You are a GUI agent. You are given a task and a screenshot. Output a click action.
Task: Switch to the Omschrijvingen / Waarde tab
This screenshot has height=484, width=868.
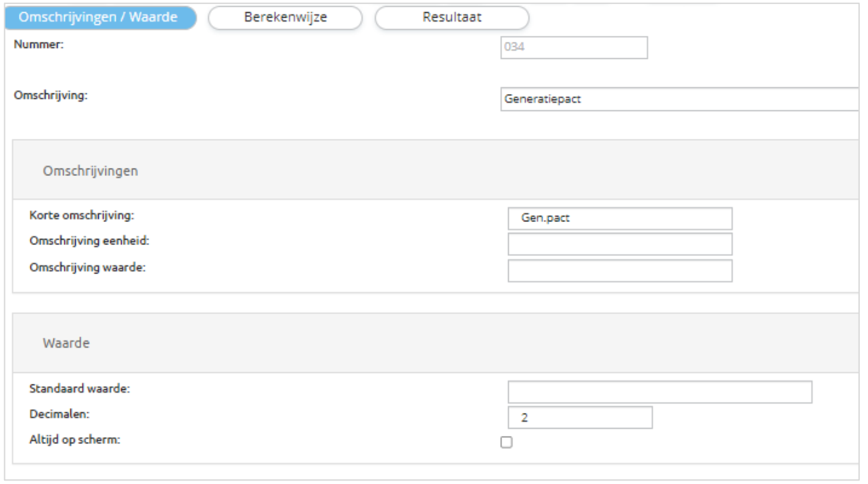tap(100, 18)
